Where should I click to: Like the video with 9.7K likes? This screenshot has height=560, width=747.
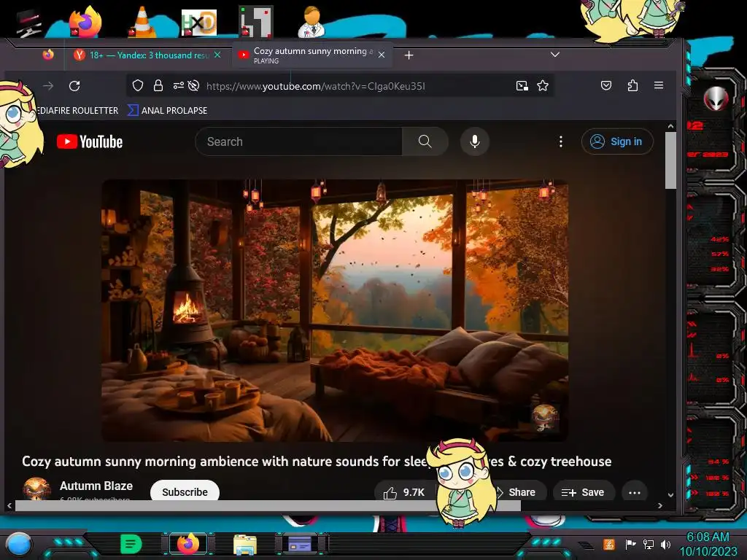coord(404,492)
